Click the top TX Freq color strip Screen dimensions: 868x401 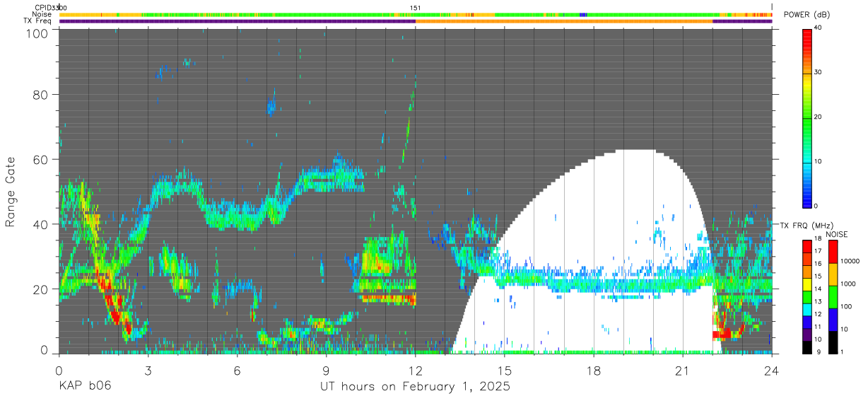(x=416, y=21)
